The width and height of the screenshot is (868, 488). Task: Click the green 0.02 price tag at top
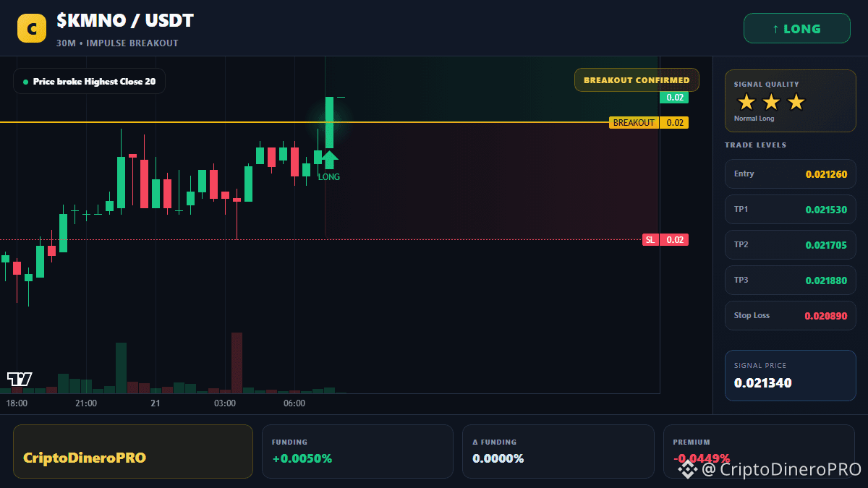(x=674, y=98)
